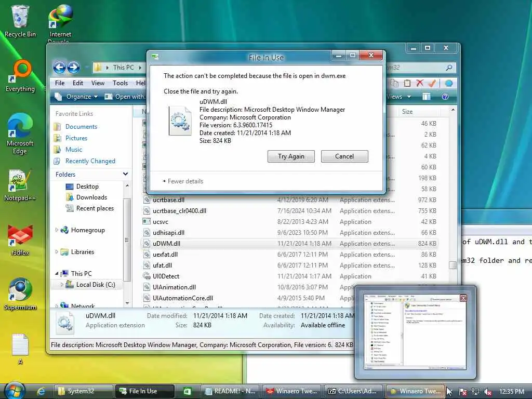Click the network tray icon
Viewport: 532px width, 399px height.
pyautogui.click(x=475, y=392)
